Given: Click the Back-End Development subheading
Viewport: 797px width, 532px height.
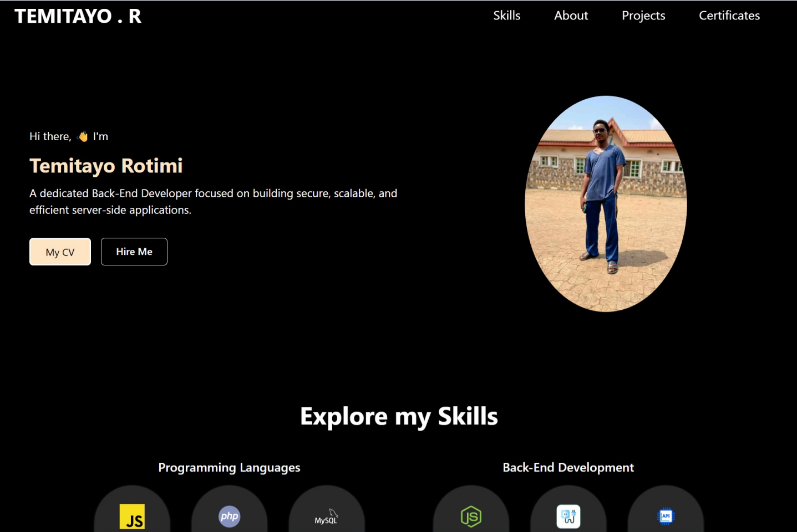Looking at the screenshot, I should 568,468.
